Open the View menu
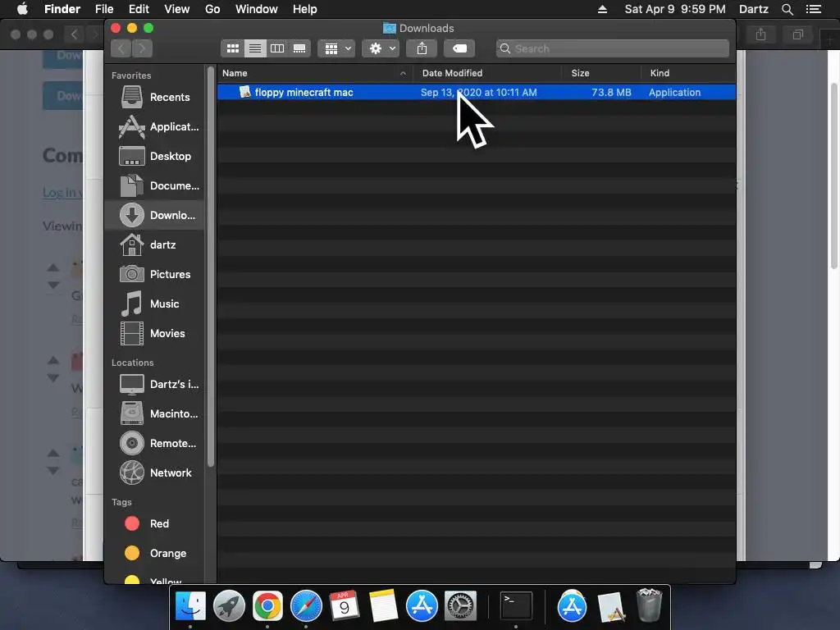 (x=177, y=9)
